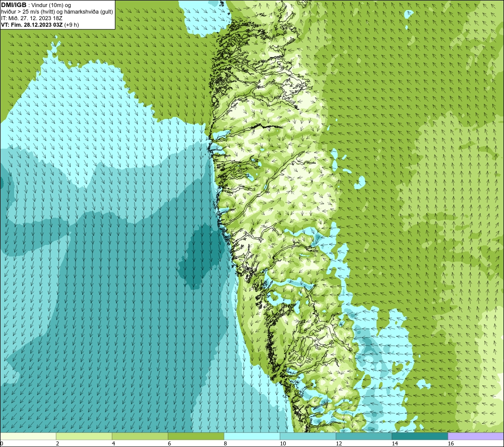The image size is (504, 447).
Task: Click the 4–6 m/s green legend swatch
Action: coord(140,436)
